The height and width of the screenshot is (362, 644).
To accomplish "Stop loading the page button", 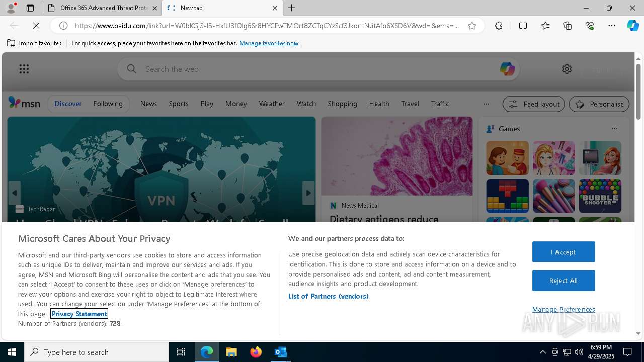I will (x=36, y=26).
